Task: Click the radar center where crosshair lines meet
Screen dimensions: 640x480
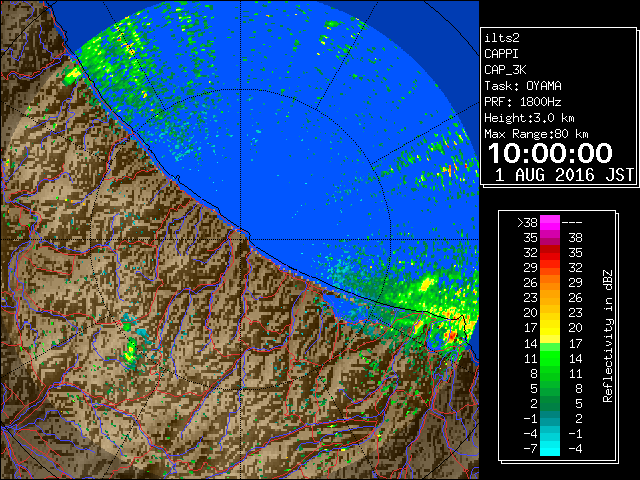Action: (241, 239)
